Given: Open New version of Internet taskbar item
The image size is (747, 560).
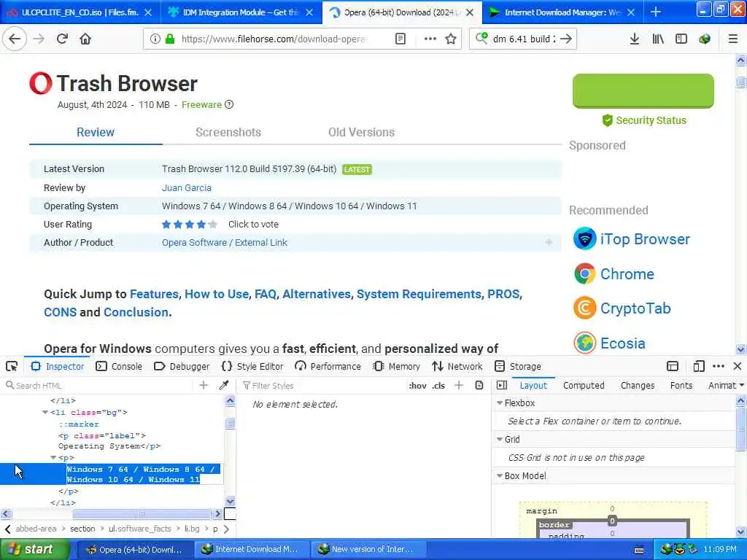Looking at the screenshot, I should (368, 550).
